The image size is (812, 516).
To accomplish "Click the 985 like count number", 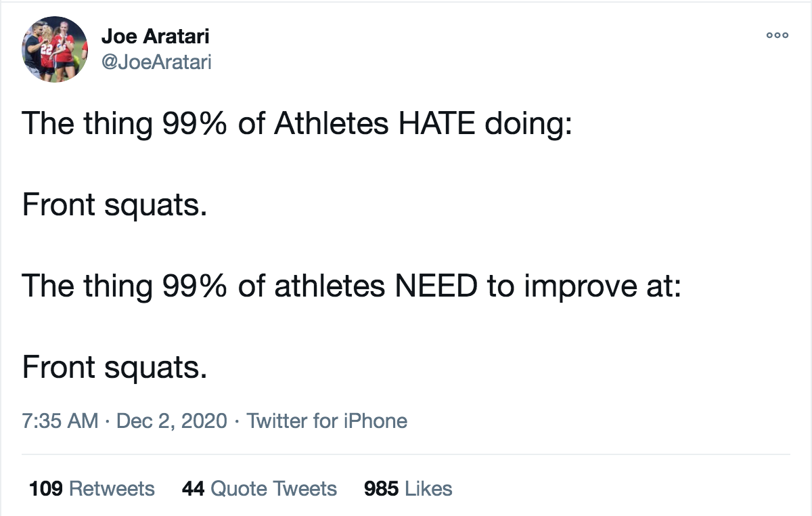I will 382,488.
